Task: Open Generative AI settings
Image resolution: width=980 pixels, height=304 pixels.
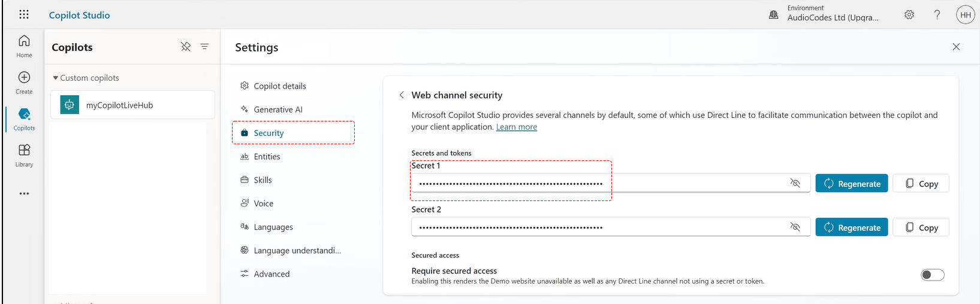Action: tap(271, 109)
